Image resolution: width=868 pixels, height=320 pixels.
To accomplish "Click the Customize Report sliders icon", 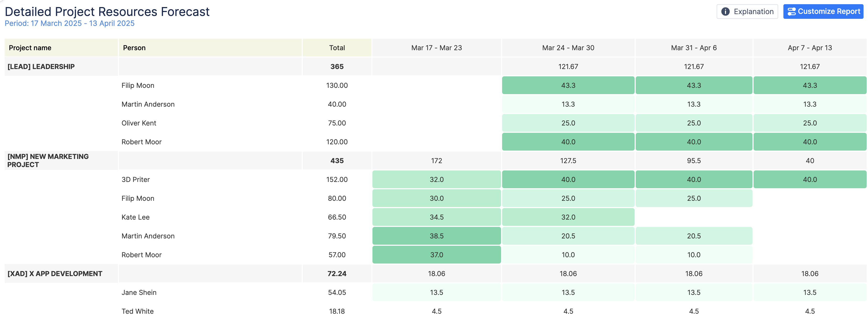I will (x=792, y=12).
